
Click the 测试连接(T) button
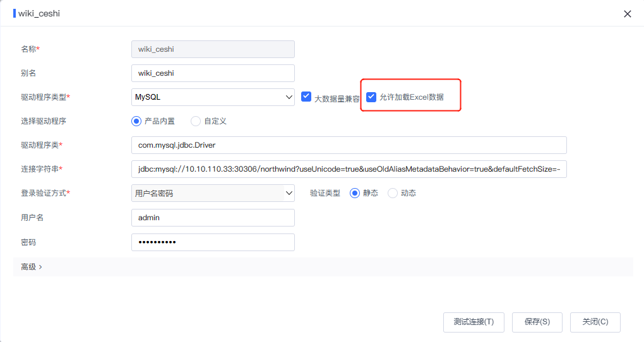pos(474,322)
